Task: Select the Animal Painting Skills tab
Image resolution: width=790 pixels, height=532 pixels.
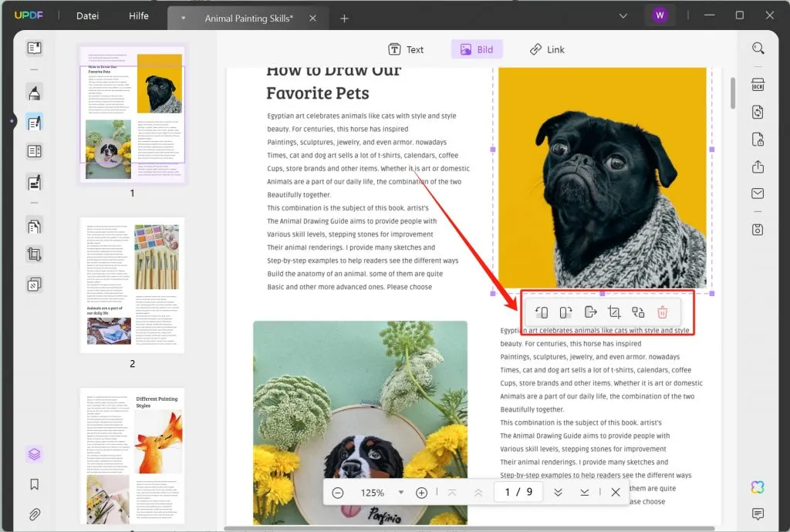Action: point(248,17)
